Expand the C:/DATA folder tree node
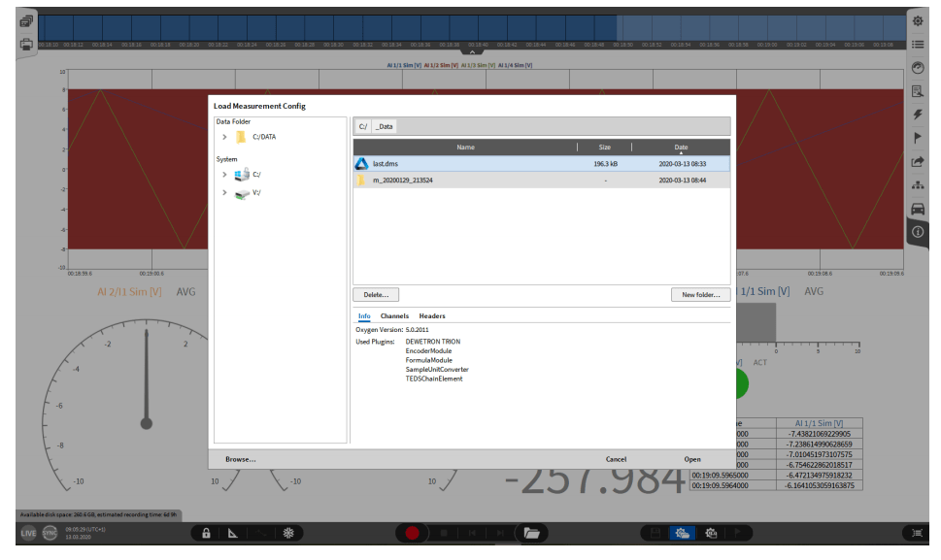This screenshot has width=941, height=560. (225, 137)
